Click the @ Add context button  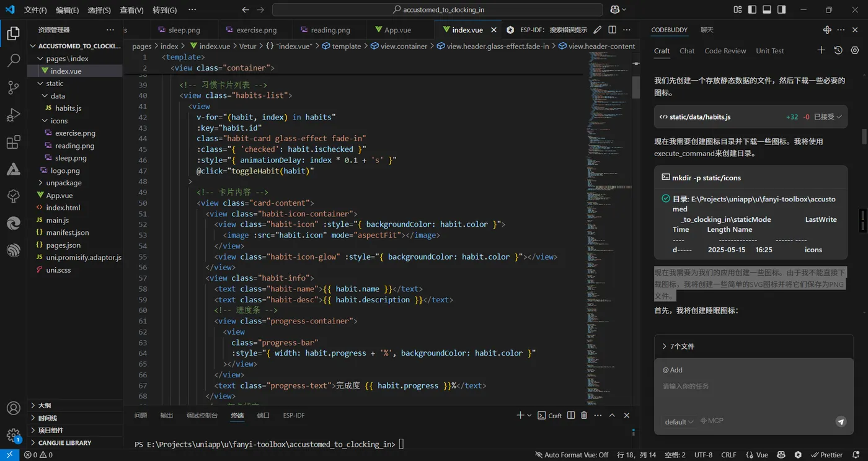click(x=673, y=370)
